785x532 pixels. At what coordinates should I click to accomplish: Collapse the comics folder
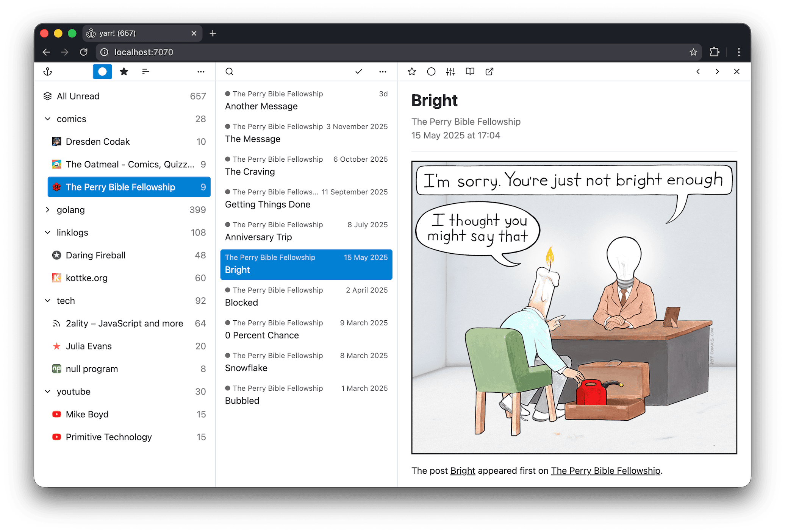[x=48, y=119]
